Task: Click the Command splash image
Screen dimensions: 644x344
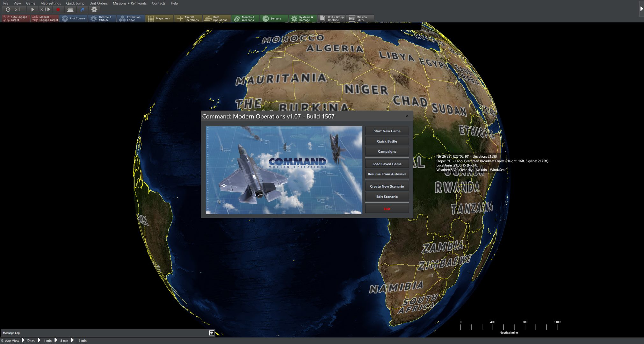Action: (284, 170)
